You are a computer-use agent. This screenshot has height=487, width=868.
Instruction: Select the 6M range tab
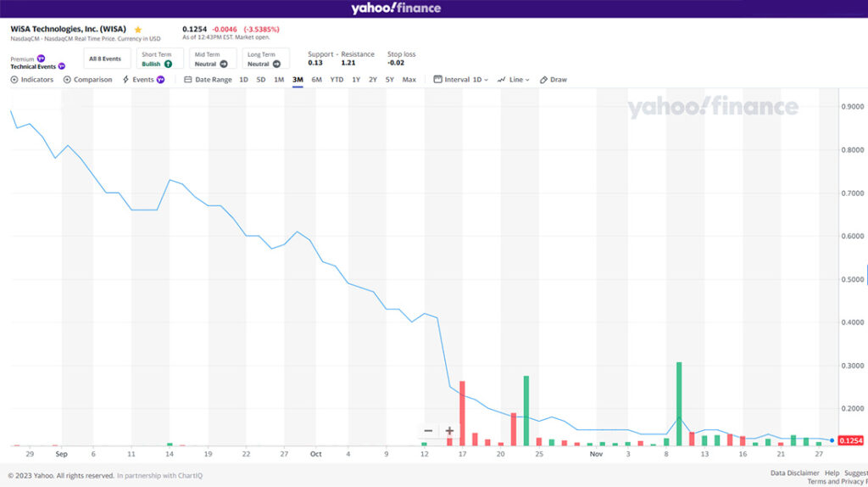coord(317,80)
